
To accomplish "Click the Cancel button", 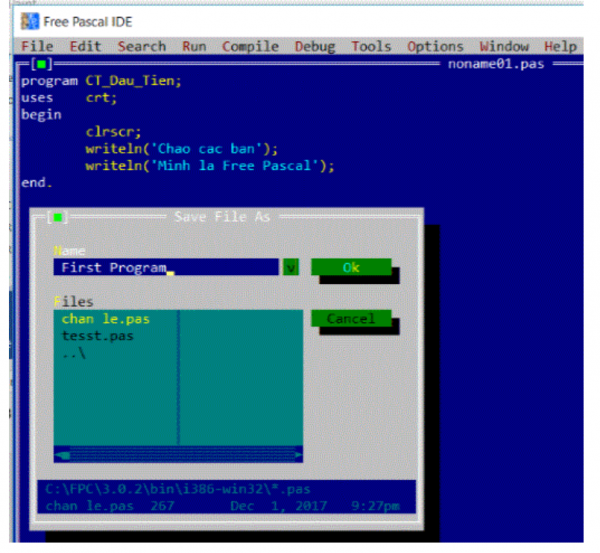I will tap(351, 318).
